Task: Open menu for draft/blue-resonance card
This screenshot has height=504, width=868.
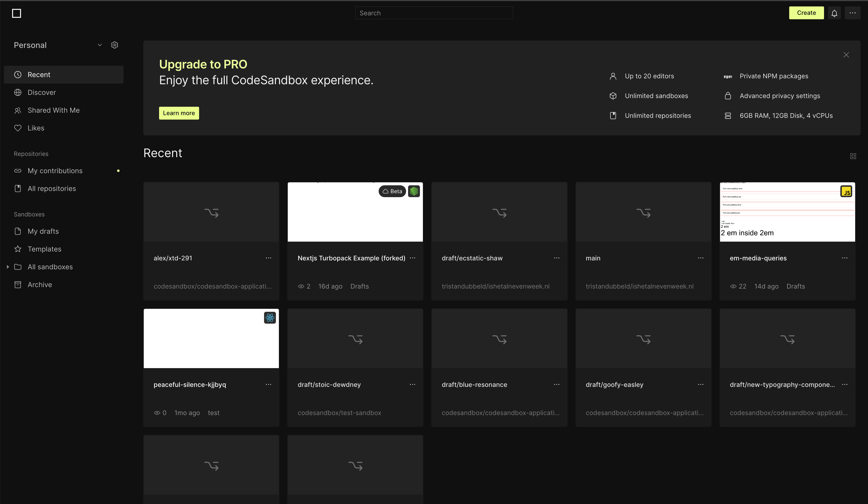Action: 557,384
